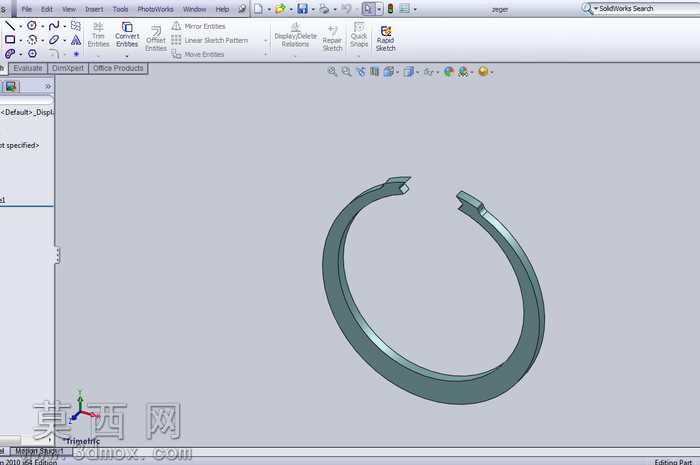Click Hide/Show Items glasses icon

(x=429, y=71)
